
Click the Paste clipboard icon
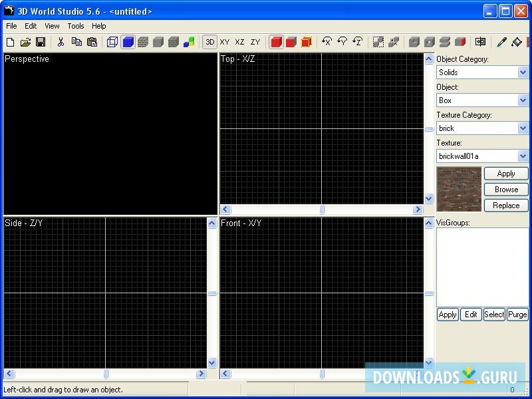click(x=92, y=42)
